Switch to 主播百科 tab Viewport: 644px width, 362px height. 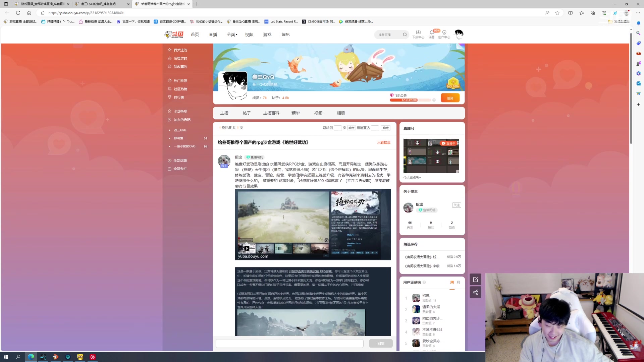tap(271, 113)
